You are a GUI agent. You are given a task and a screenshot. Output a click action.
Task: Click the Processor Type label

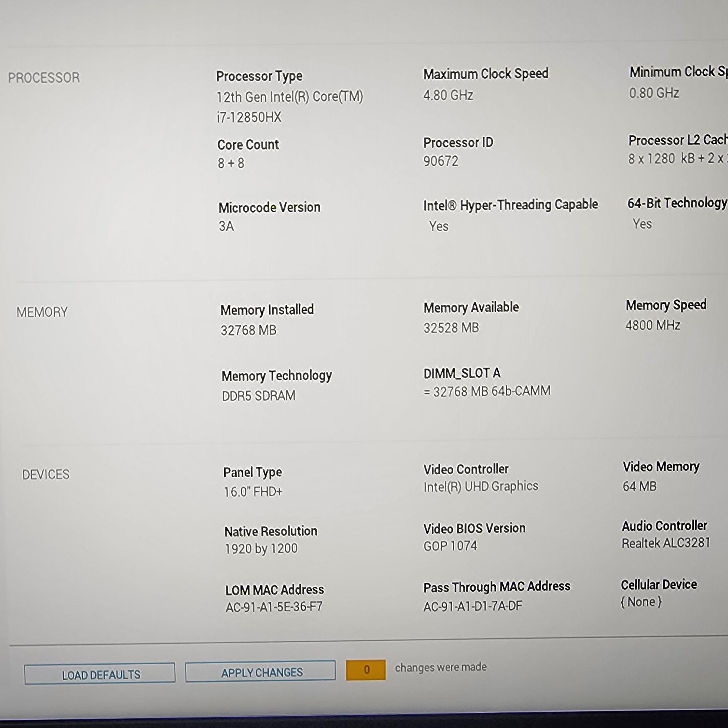259,76
